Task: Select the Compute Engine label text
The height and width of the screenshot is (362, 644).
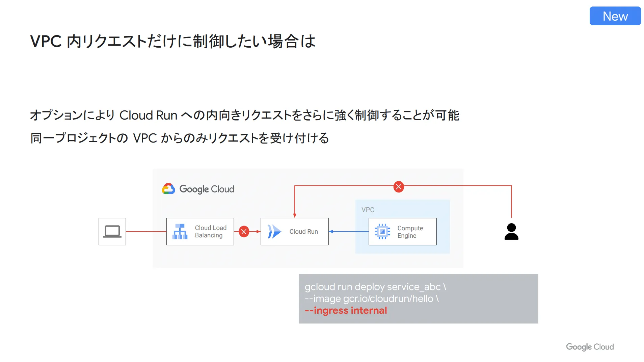Action: (x=410, y=232)
